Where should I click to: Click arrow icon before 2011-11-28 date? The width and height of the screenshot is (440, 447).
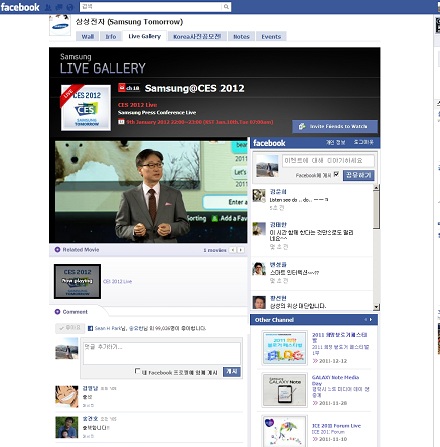coord(315,403)
